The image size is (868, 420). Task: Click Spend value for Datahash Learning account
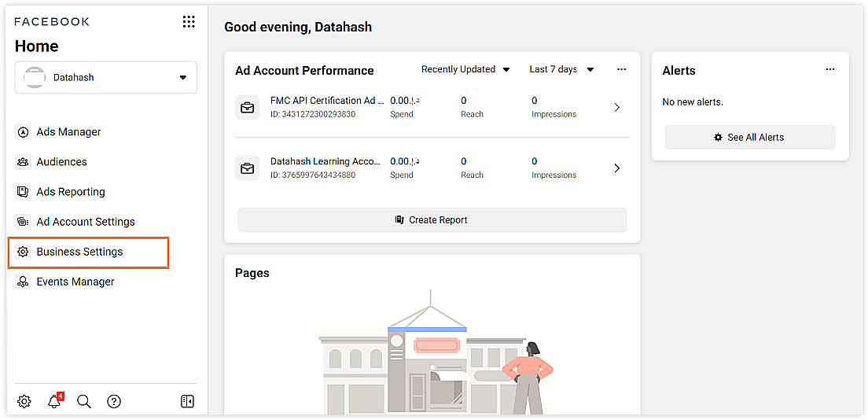point(405,161)
